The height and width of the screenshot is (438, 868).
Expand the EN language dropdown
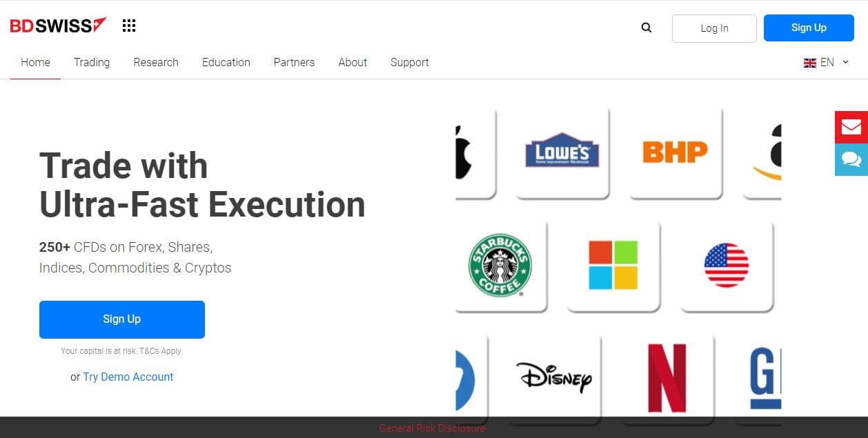(x=826, y=63)
